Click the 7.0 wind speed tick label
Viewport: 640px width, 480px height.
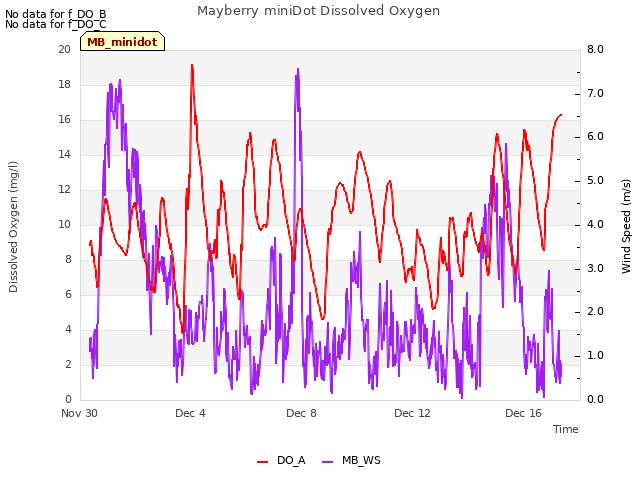pyautogui.click(x=595, y=93)
